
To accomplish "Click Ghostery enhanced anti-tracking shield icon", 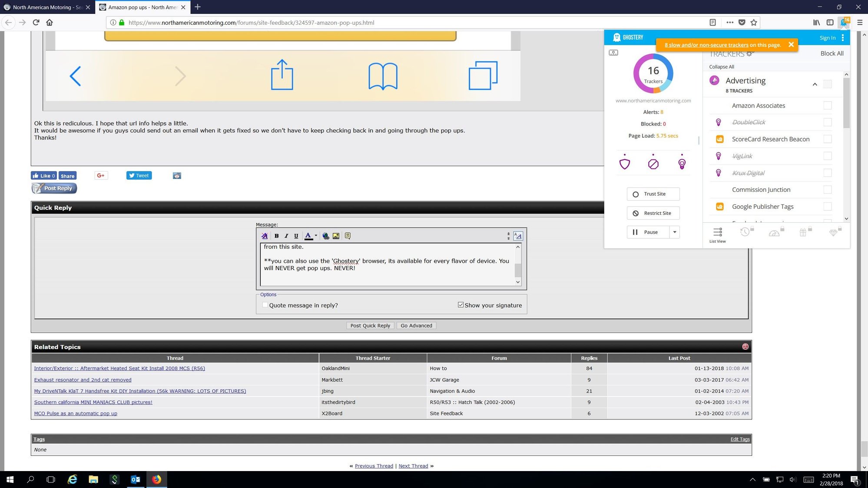I will pos(625,164).
